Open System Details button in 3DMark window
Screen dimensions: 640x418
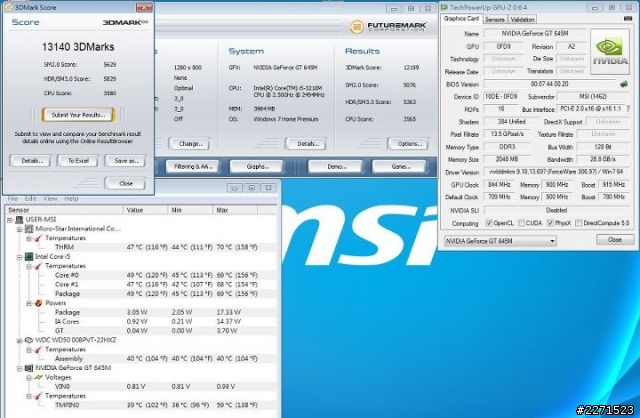[x=307, y=144]
